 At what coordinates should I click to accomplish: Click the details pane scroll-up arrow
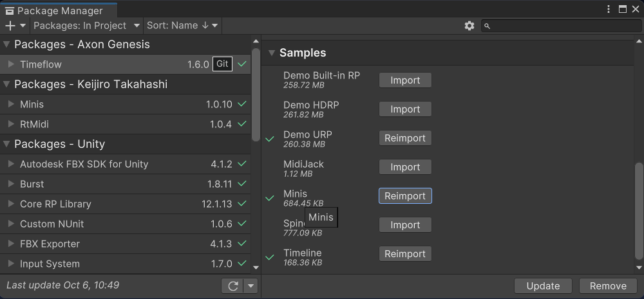point(639,41)
